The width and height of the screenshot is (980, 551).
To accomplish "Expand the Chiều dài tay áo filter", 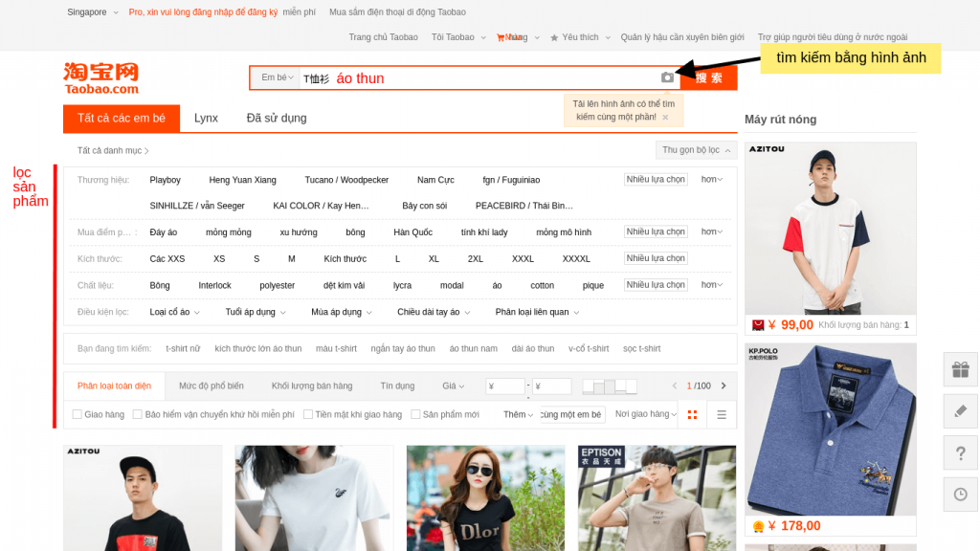I will point(434,312).
